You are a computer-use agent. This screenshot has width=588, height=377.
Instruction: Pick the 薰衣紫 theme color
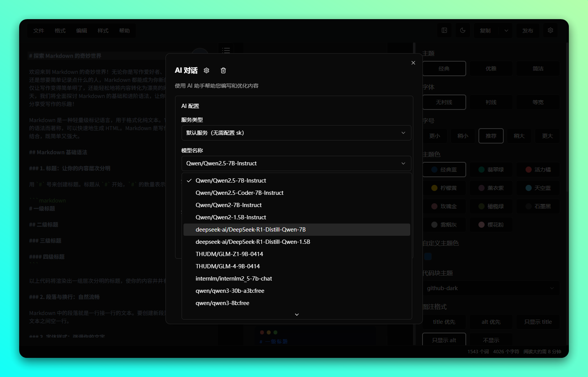pos(491,188)
